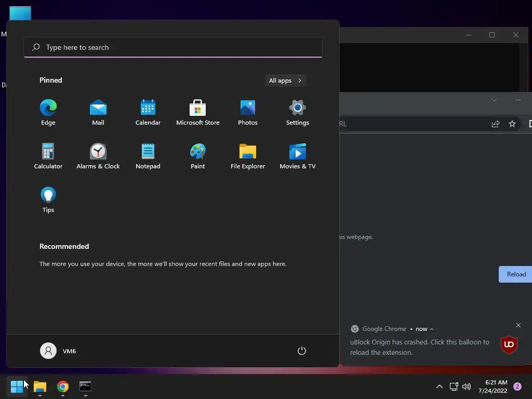Switch to Google Chrome on the taskbar
Image resolution: width=532 pixels, height=399 pixels.
click(x=63, y=386)
